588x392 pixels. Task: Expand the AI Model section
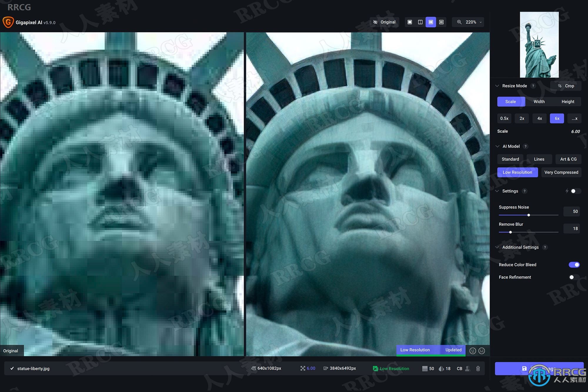[x=498, y=146]
